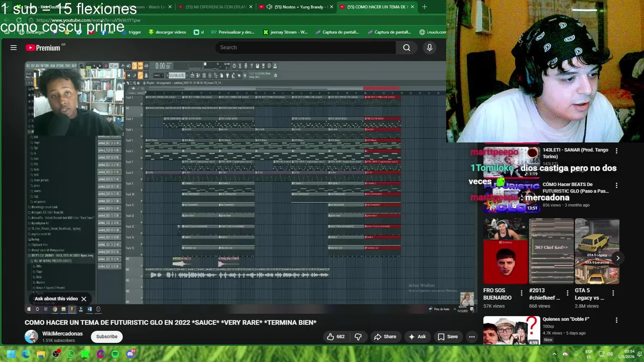Image resolution: width=644 pixels, height=362 pixels.
Task: Open options for CÓMO Hacer BEATS video
Action: [616, 186]
